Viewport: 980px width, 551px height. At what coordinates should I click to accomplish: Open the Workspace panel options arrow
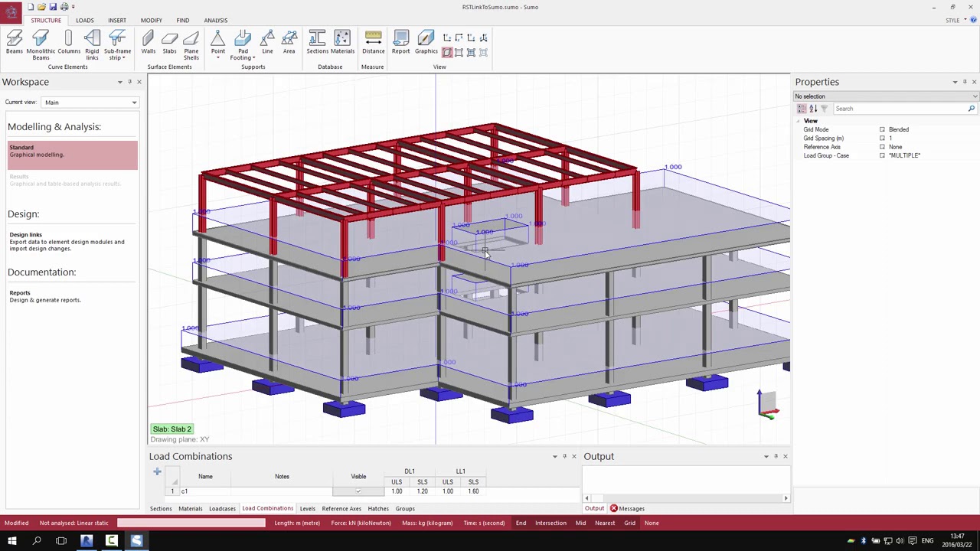119,82
